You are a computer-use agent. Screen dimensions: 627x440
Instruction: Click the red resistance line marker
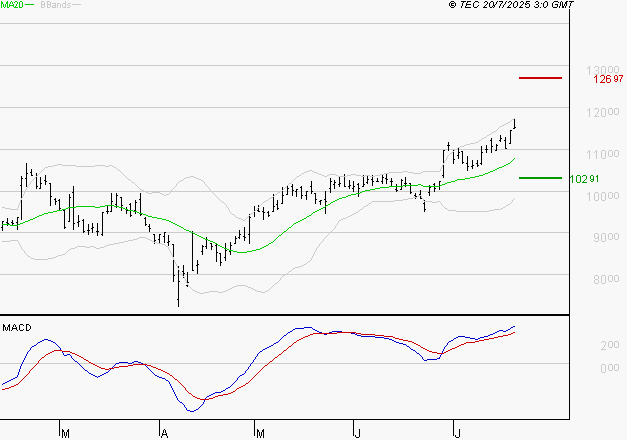[x=540, y=78]
